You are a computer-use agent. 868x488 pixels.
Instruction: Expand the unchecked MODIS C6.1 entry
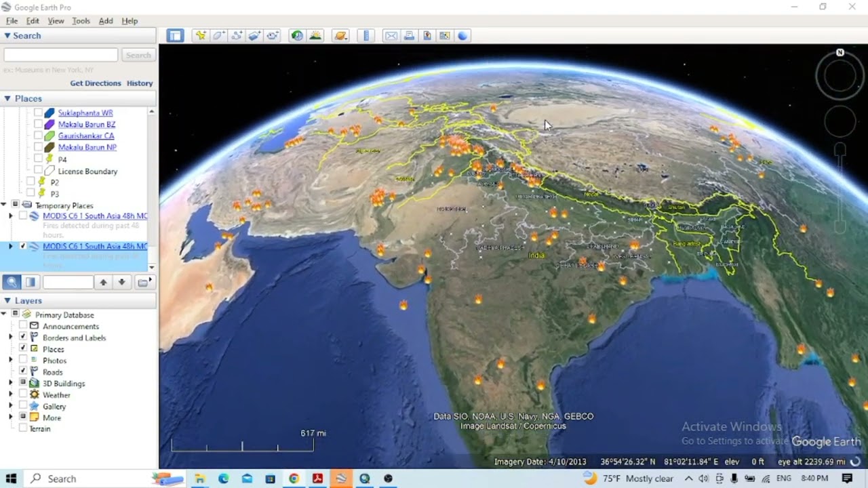(x=11, y=216)
